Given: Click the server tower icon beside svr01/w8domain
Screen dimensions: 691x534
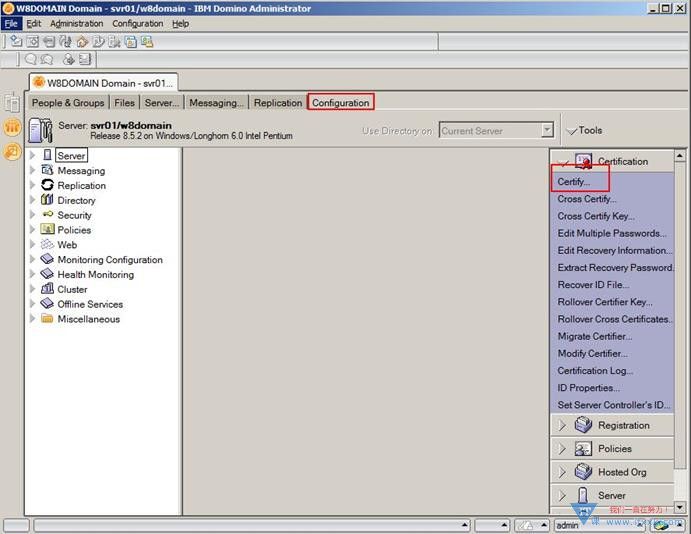Looking at the screenshot, I should [40, 130].
